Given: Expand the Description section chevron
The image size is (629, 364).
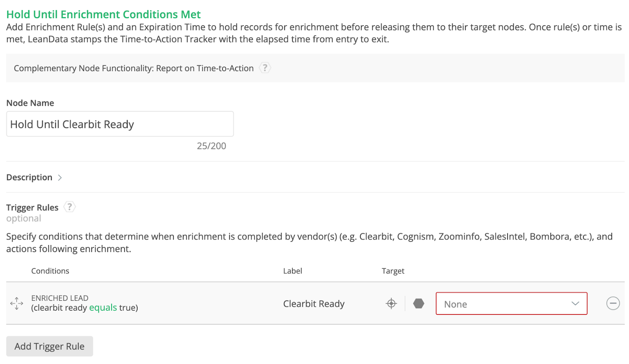Looking at the screenshot, I should 60,177.
